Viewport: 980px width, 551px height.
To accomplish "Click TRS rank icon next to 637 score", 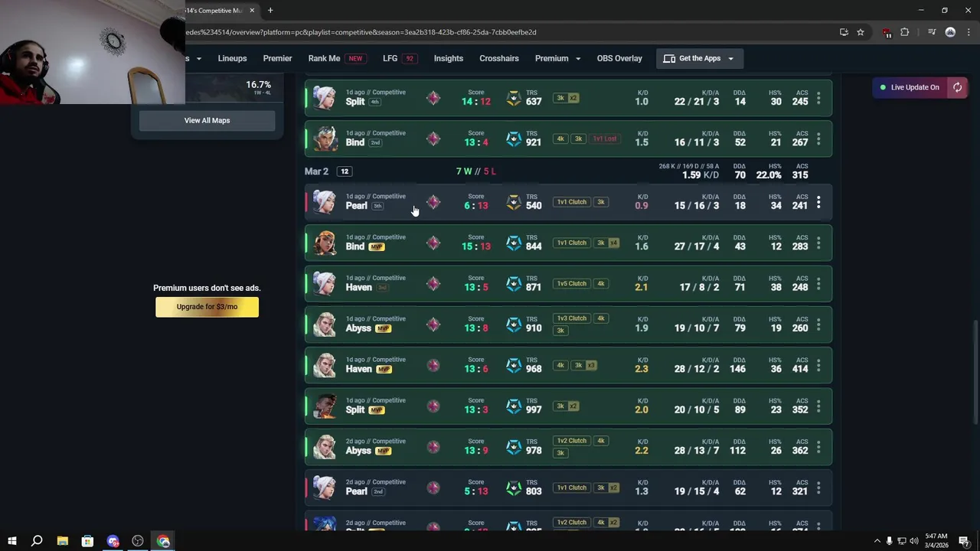I will pos(514,98).
